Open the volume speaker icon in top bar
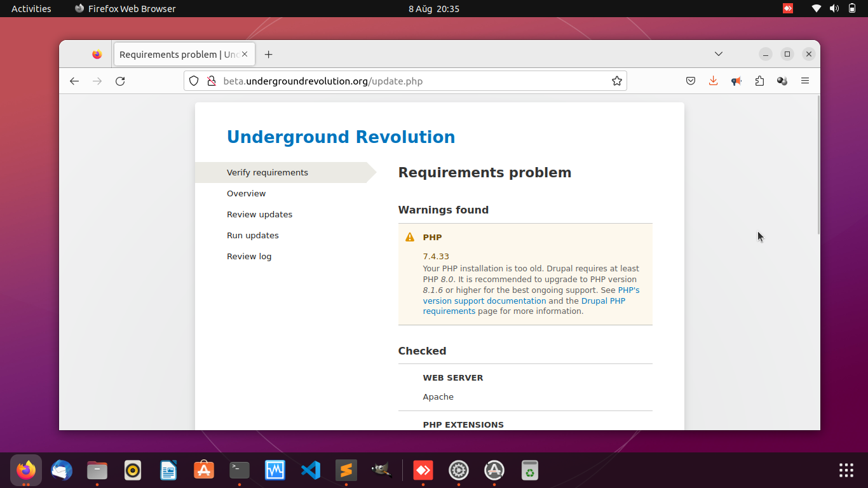The image size is (868, 488). (x=834, y=8)
